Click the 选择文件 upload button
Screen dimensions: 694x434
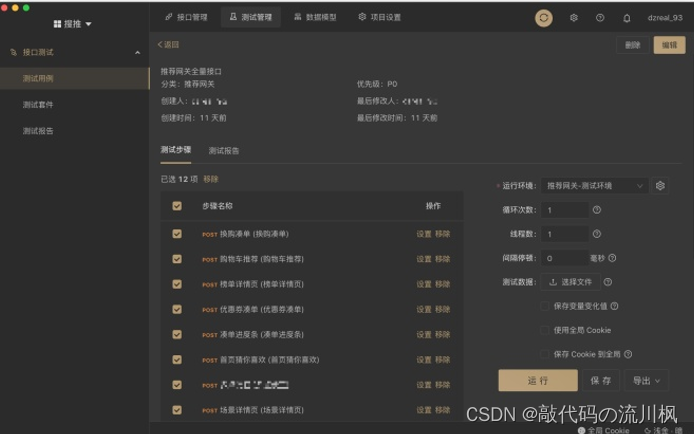point(571,282)
